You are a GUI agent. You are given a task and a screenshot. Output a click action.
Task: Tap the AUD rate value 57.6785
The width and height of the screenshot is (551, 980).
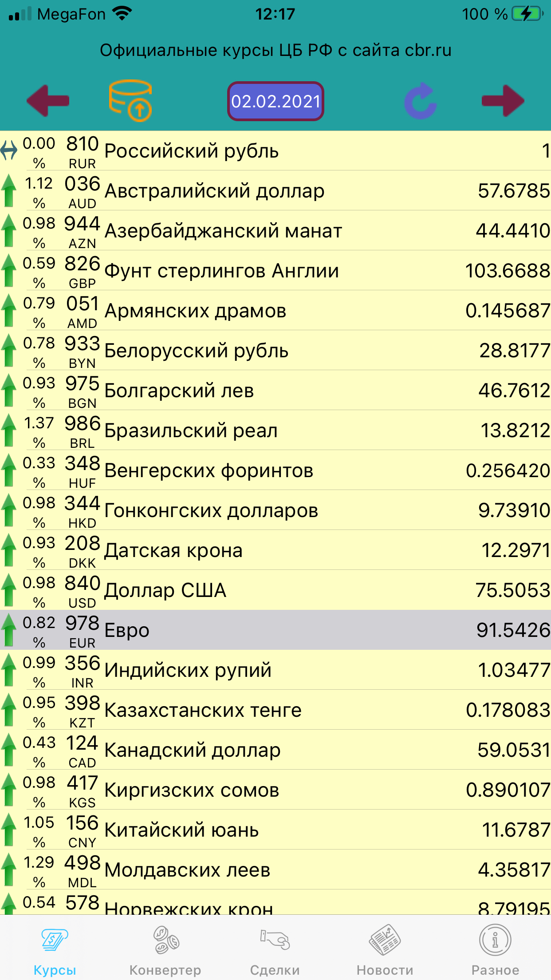(514, 191)
